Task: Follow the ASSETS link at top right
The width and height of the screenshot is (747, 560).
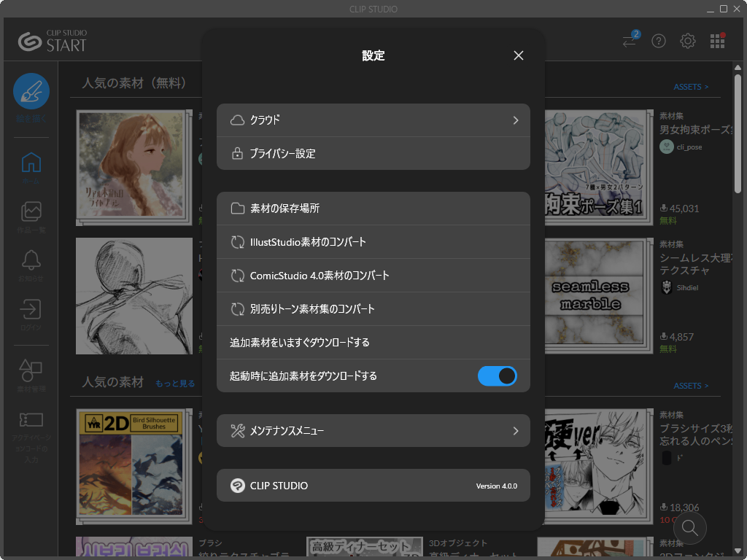Action: 691,86
